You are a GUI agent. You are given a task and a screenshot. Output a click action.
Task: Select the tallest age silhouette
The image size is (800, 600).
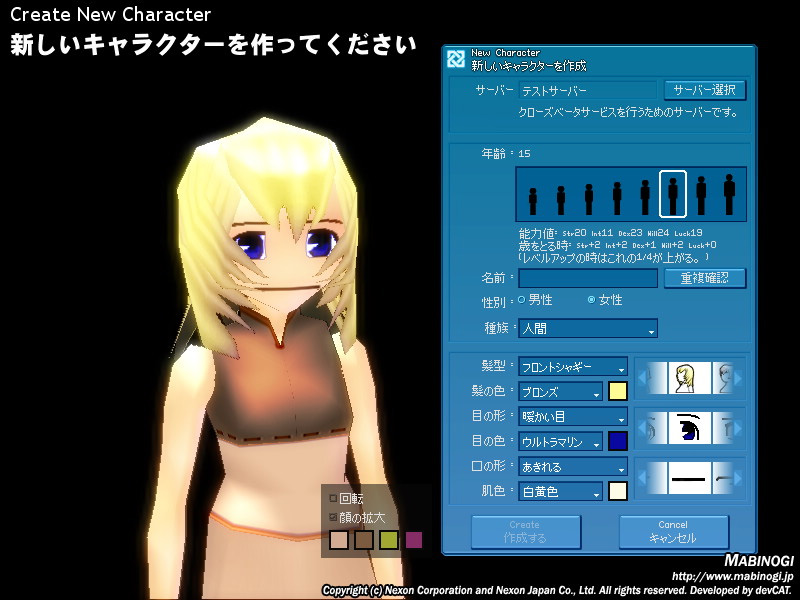pos(730,194)
